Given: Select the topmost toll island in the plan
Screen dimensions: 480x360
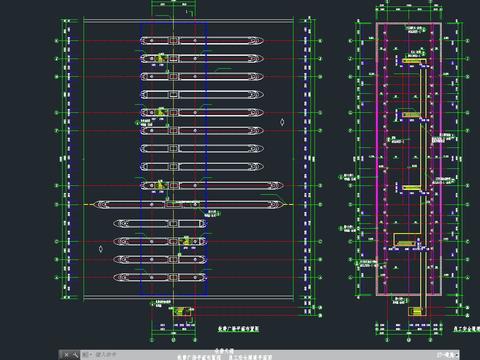Looking at the screenshot, I should [202, 41].
